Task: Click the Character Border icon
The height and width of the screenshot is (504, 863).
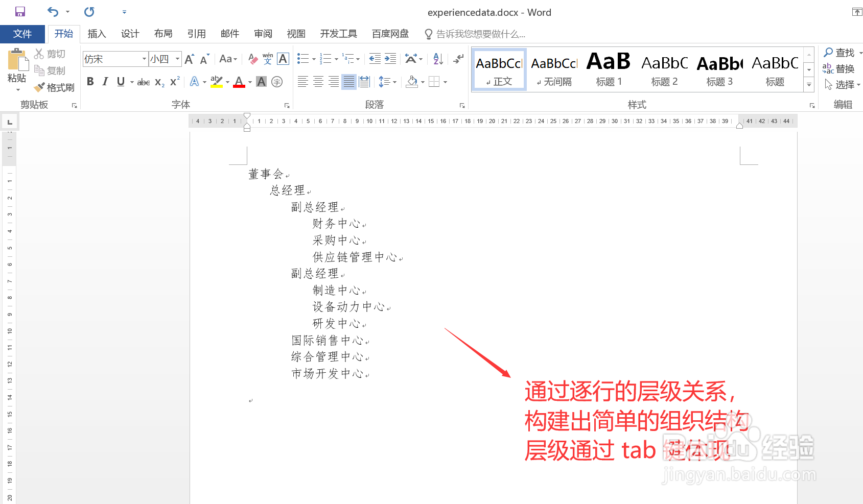Action: [x=283, y=59]
